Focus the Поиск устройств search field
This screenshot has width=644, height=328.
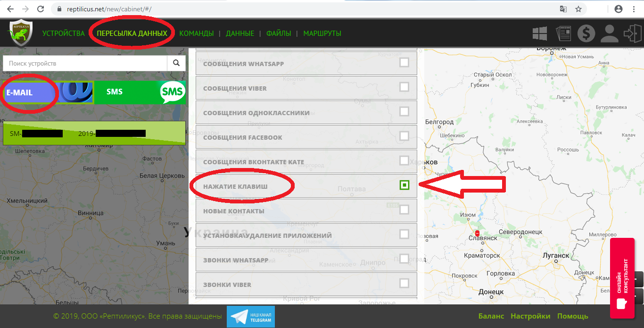point(85,63)
